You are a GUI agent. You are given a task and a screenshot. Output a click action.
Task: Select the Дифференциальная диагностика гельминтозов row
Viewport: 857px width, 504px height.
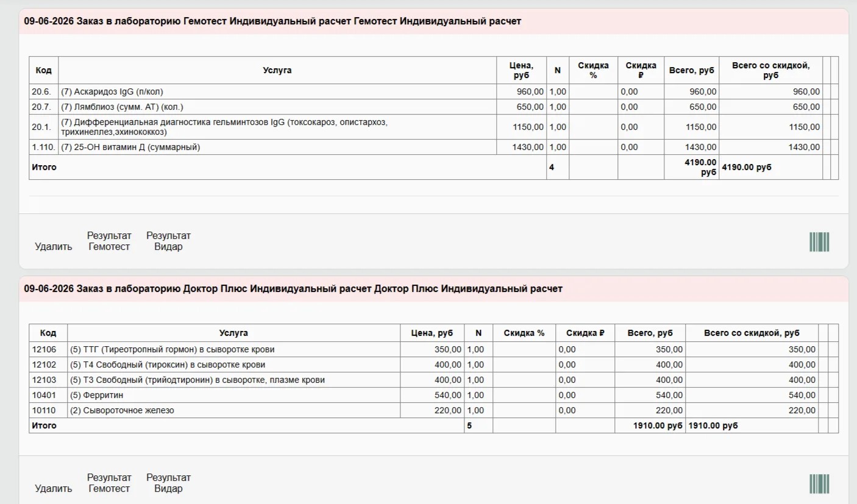pyautogui.click(x=433, y=127)
